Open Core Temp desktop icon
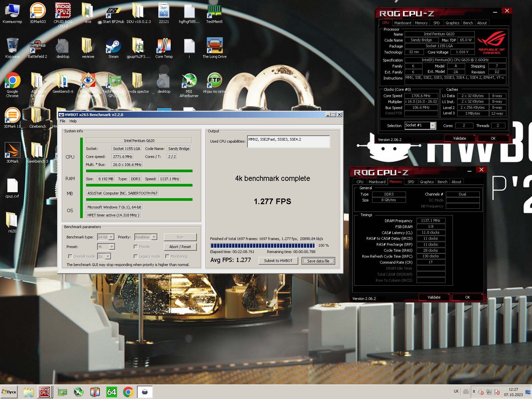The height and width of the screenshot is (399, 532). tap(164, 48)
